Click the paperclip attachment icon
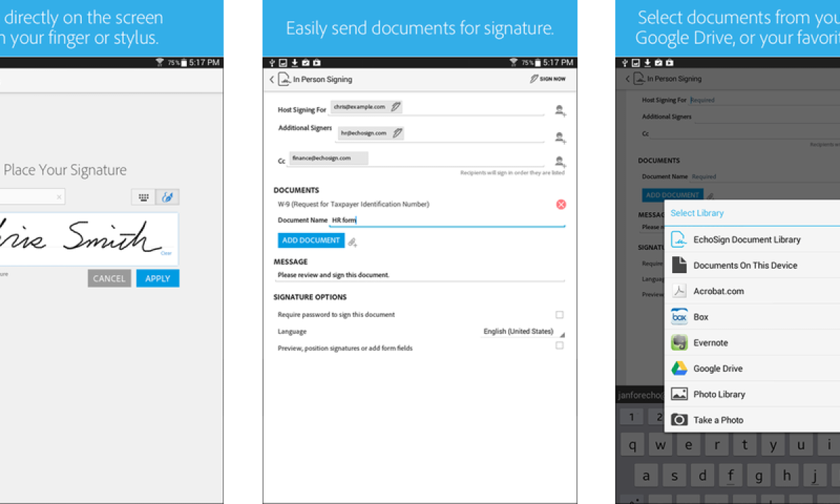The image size is (840, 504). click(x=353, y=242)
